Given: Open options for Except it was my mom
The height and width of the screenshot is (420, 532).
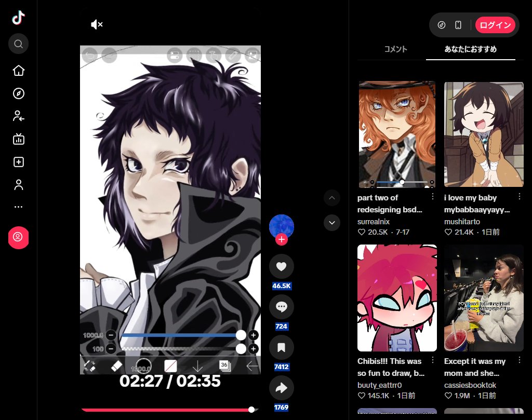Looking at the screenshot, I should tap(520, 360).
